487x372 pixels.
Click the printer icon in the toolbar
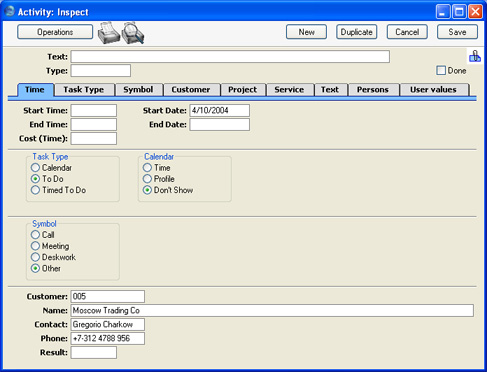(109, 33)
